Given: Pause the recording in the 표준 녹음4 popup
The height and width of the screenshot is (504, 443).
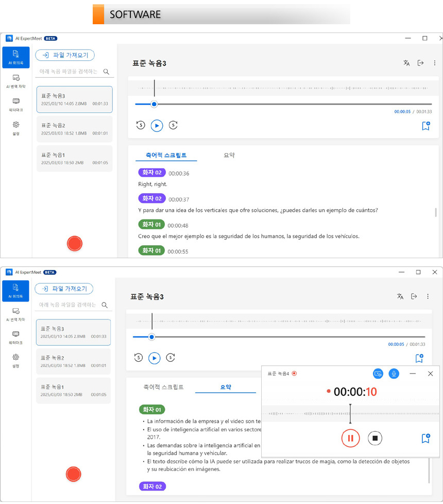Looking at the screenshot, I should pos(350,438).
